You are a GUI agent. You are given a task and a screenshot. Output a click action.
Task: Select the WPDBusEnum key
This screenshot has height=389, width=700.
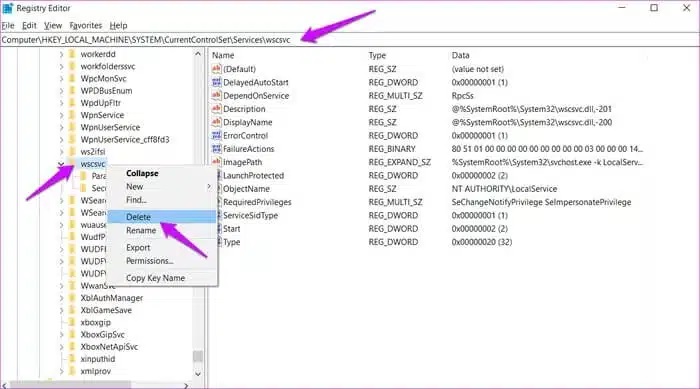pyautogui.click(x=106, y=91)
